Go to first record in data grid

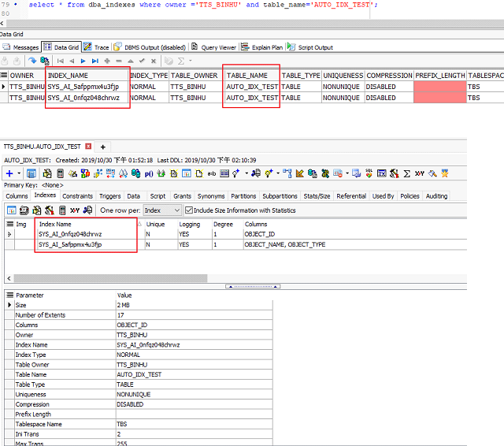(60, 61)
